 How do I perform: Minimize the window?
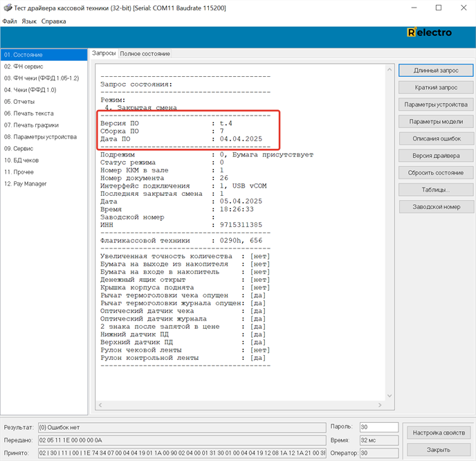(x=414, y=8)
